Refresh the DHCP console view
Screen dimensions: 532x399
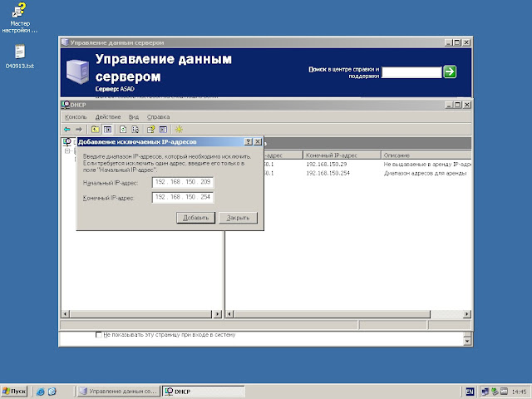coord(123,130)
